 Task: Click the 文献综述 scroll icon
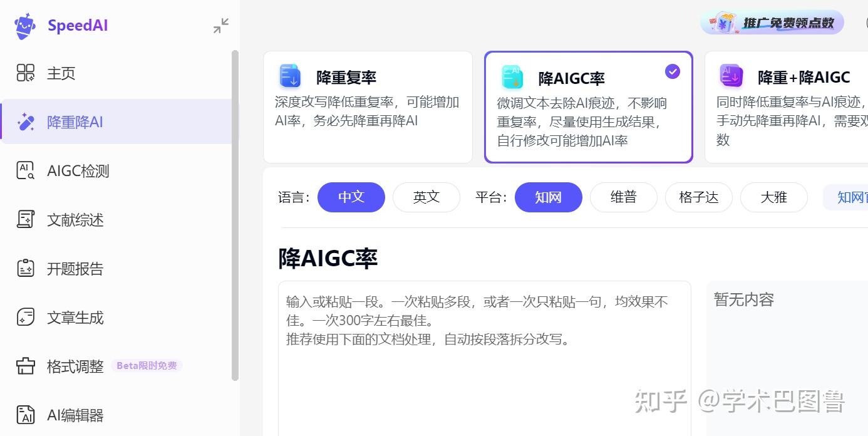pyautogui.click(x=26, y=219)
